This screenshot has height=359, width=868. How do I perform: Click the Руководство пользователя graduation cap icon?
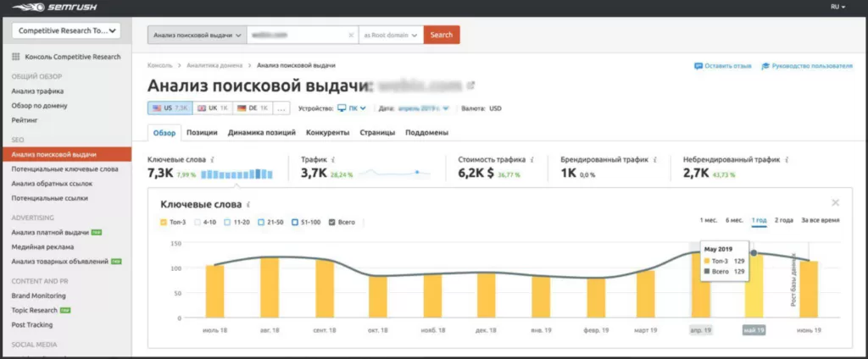(x=765, y=66)
